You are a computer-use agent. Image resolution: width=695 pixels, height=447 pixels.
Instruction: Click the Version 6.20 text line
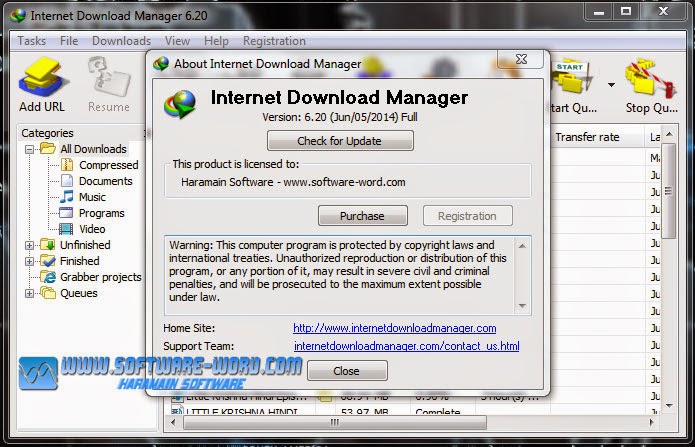340,117
